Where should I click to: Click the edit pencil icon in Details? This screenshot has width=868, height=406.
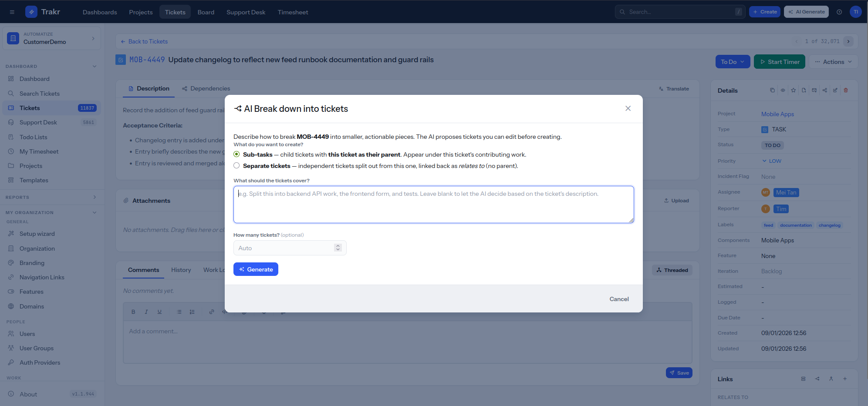click(x=835, y=90)
